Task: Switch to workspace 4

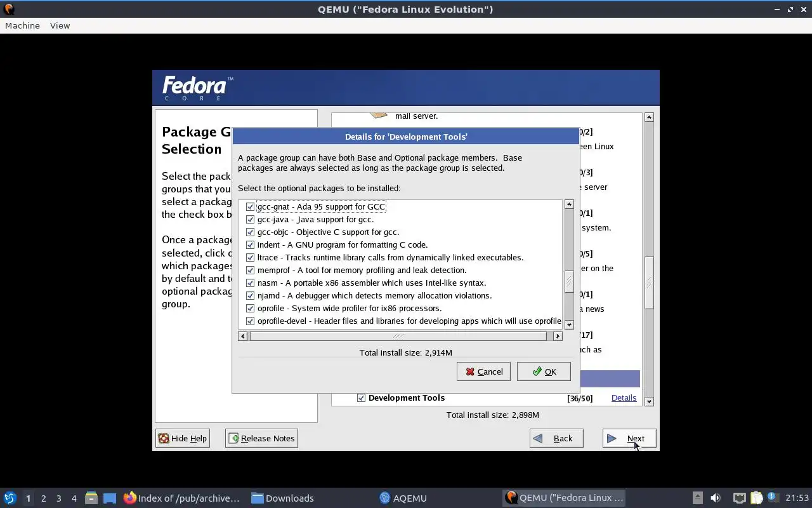Action: coord(74,498)
